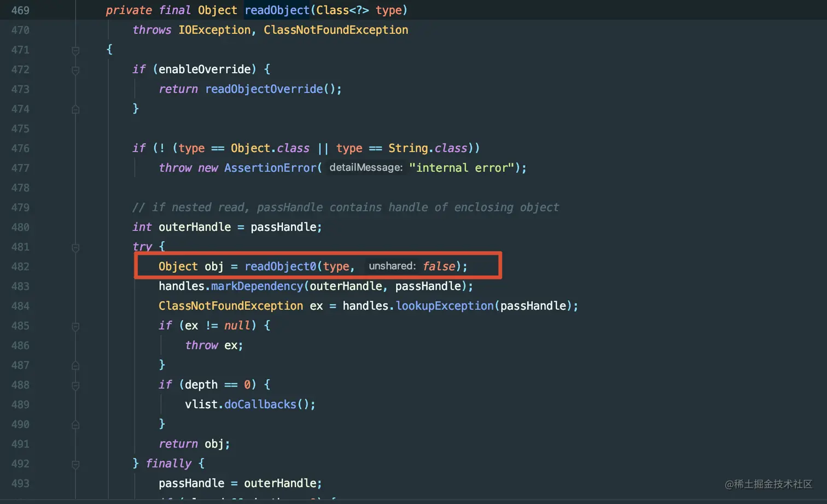
Task: Click the detailMessage parameter hint
Action: [366, 168]
